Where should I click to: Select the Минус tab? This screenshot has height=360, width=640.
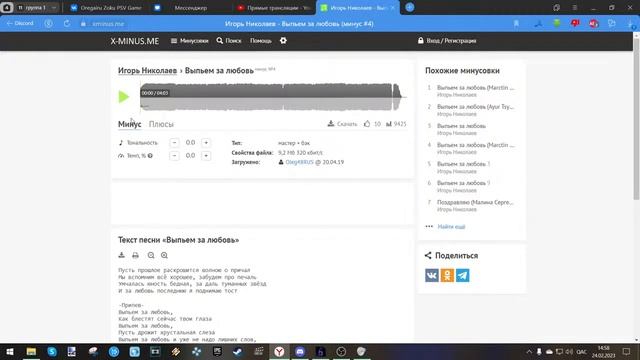(129, 124)
